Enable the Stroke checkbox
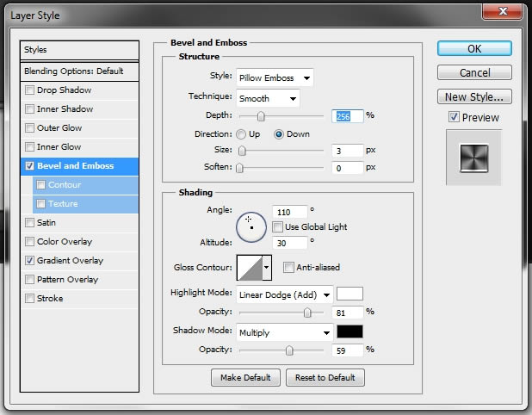This screenshot has width=532, height=415. 30,299
